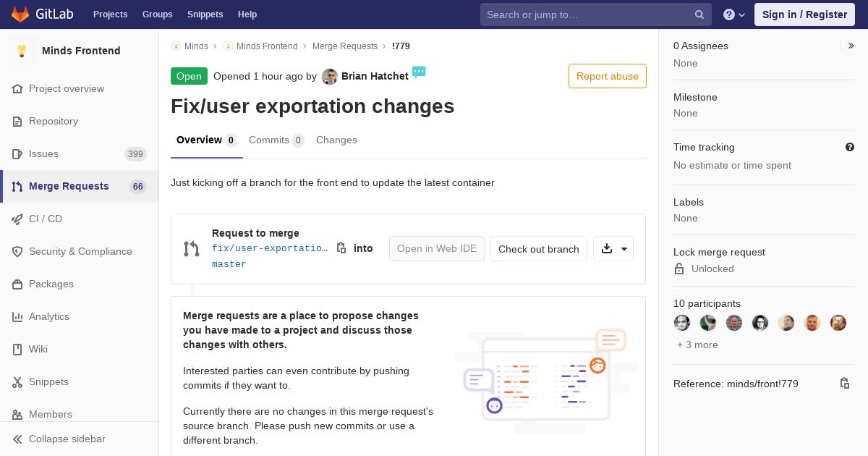Click the last participant avatar in the row
This screenshot has height=456, width=868.
point(838,323)
